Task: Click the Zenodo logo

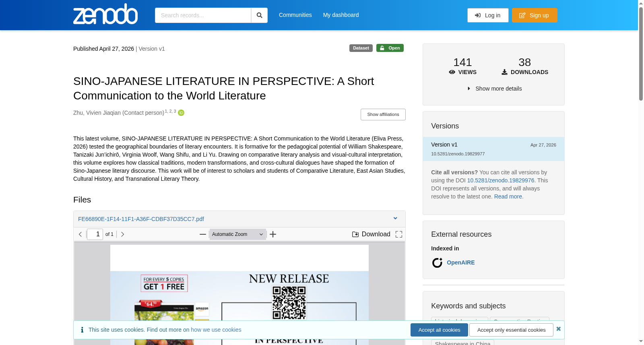Action: coord(105,14)
